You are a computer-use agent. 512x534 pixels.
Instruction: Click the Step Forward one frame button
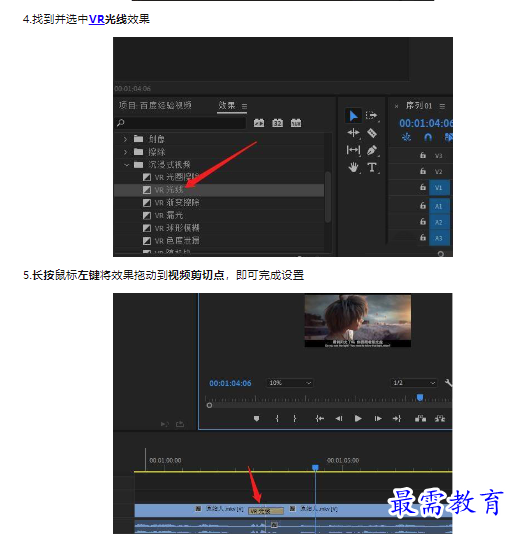click(x=378, y=419)
